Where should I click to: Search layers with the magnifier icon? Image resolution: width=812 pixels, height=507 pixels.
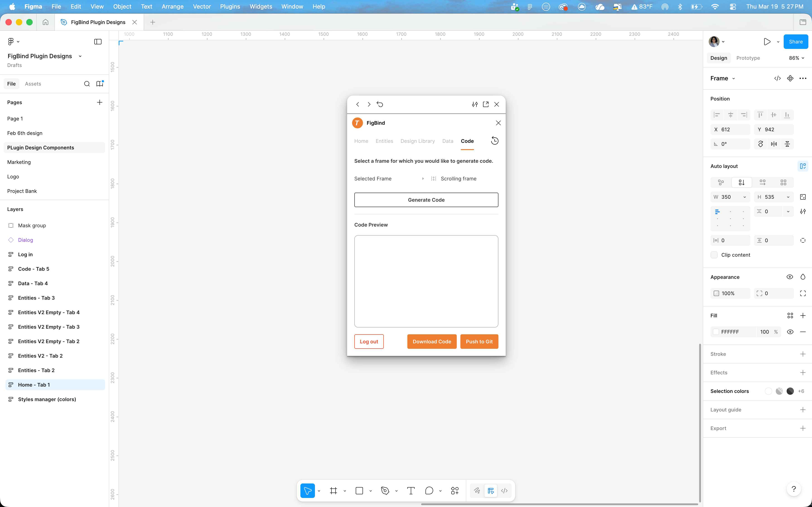pyautogui.click(x=87, y=84)
